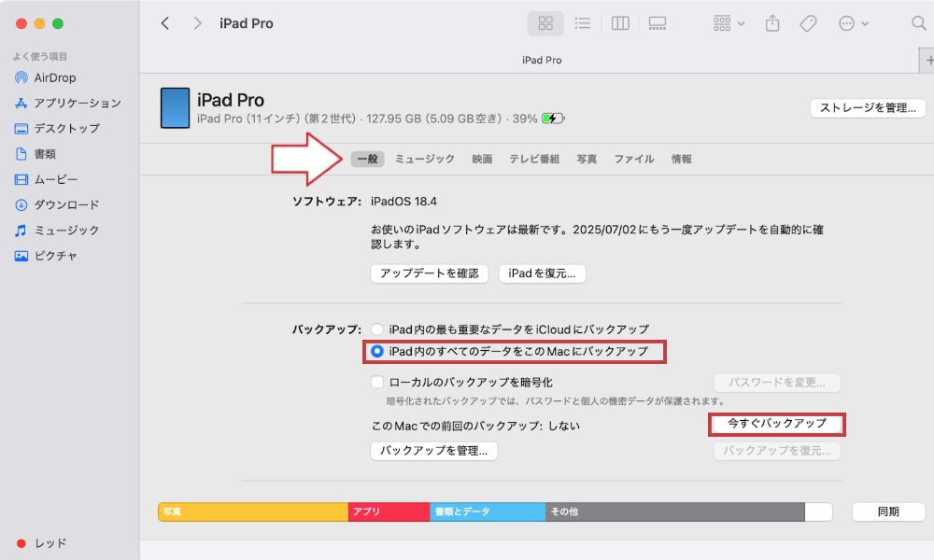934x560 pixels.
Task: Click the disabled バックアップを復元 button
Action: coord(777,451)
